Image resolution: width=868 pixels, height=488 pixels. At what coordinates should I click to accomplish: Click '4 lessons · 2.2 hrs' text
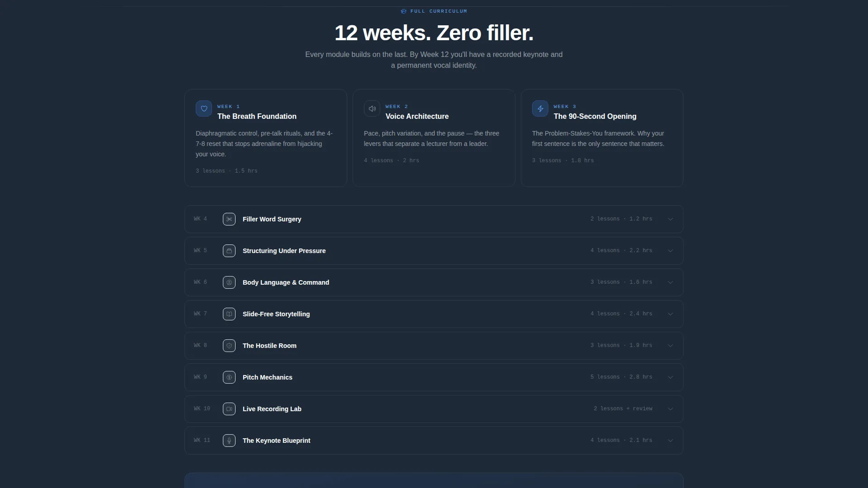pos(621,250)
